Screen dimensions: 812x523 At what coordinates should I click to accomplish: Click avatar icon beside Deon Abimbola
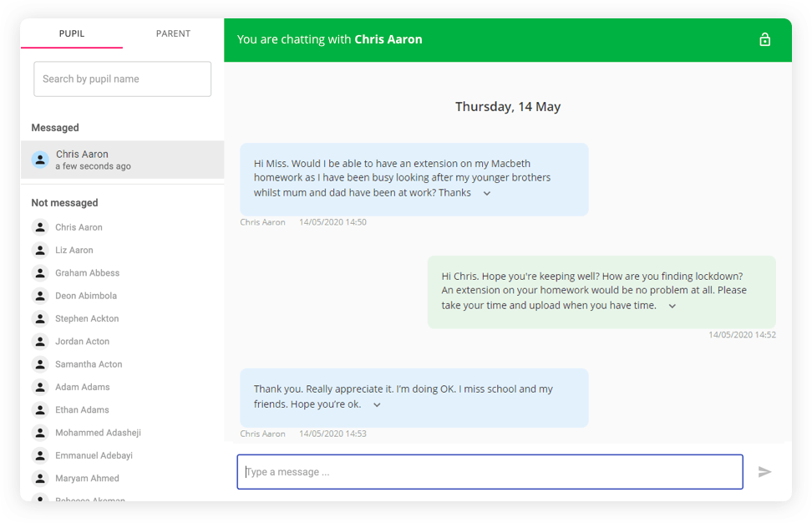40,296
